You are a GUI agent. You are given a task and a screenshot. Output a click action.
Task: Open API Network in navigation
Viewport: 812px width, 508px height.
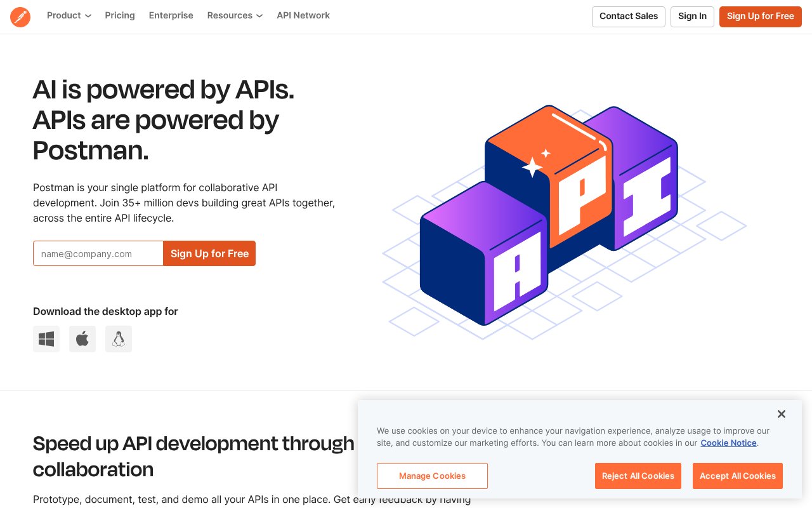click(x=303, y=15)
